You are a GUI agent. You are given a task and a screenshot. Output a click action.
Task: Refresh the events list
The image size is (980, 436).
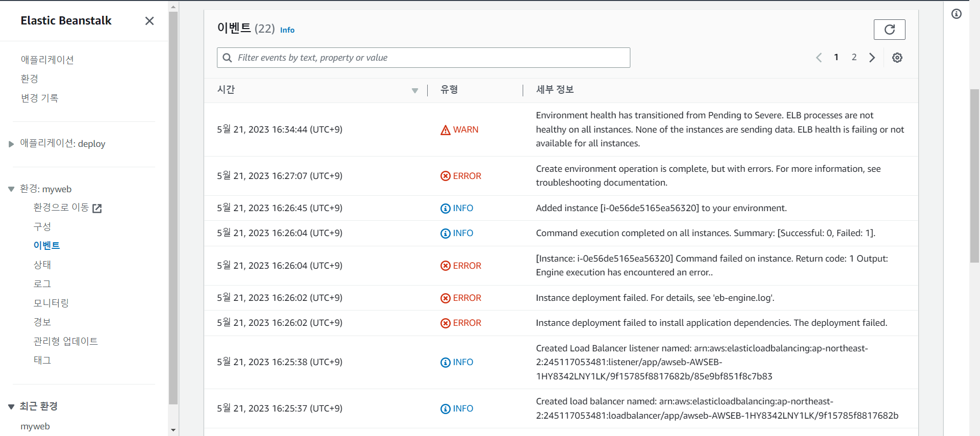pyautogui.click(x=889, y=30)
